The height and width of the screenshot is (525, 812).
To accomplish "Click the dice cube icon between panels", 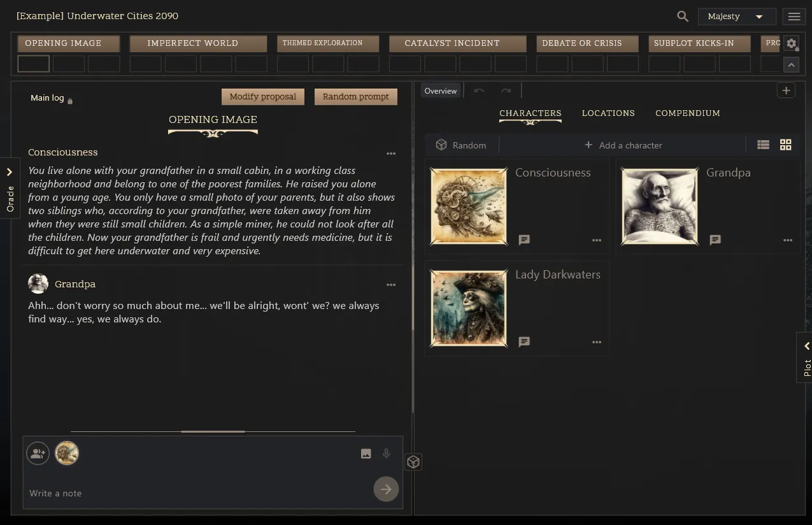I will pos(413,462).
